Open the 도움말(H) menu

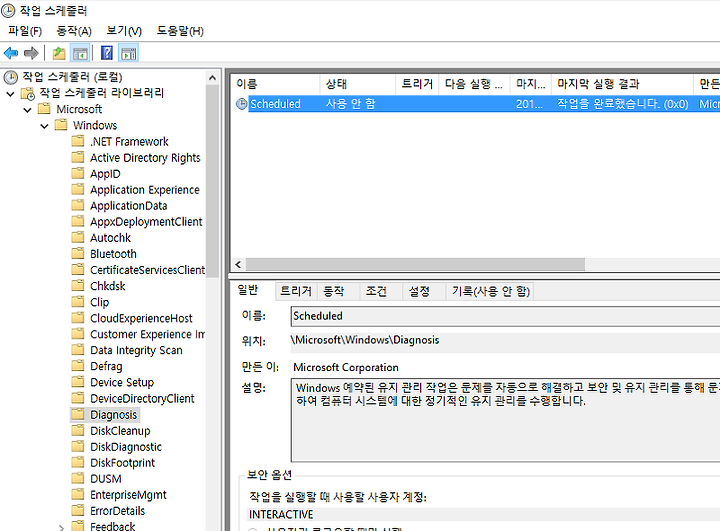click(180, 31)
